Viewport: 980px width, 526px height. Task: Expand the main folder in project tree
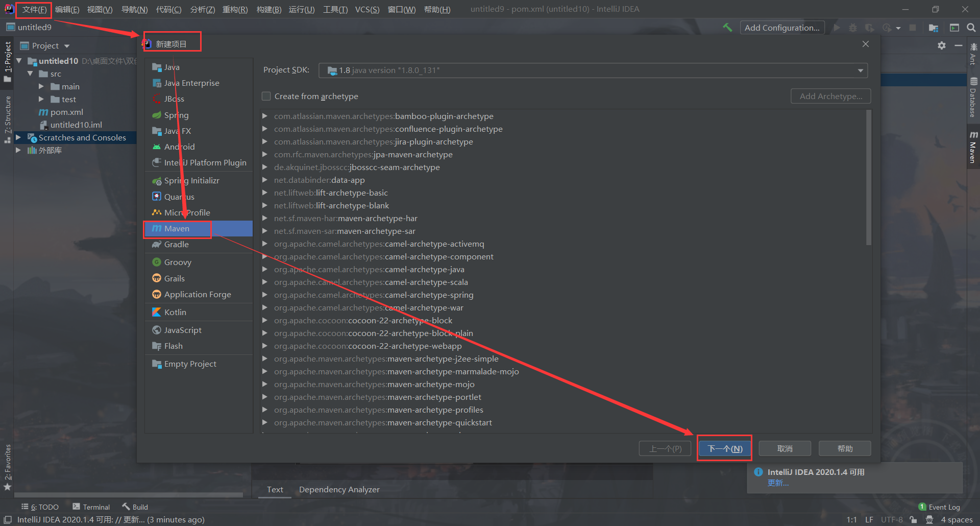click(41, 86)
